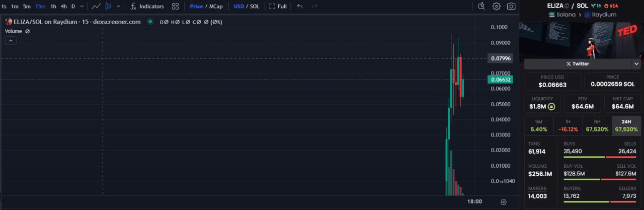This screenshot has height=210, width=644.
Task: Click the Full screen button
Action: click(278, 7)
